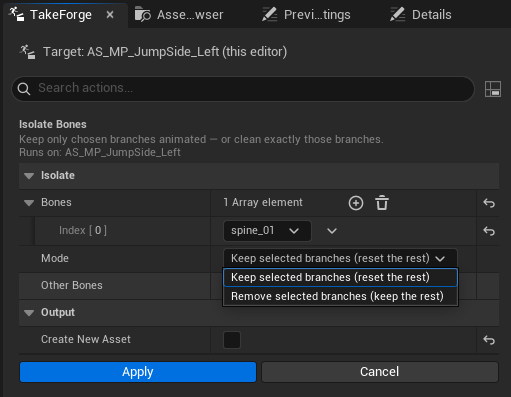Close the TakeForge tab

(110, 15)
